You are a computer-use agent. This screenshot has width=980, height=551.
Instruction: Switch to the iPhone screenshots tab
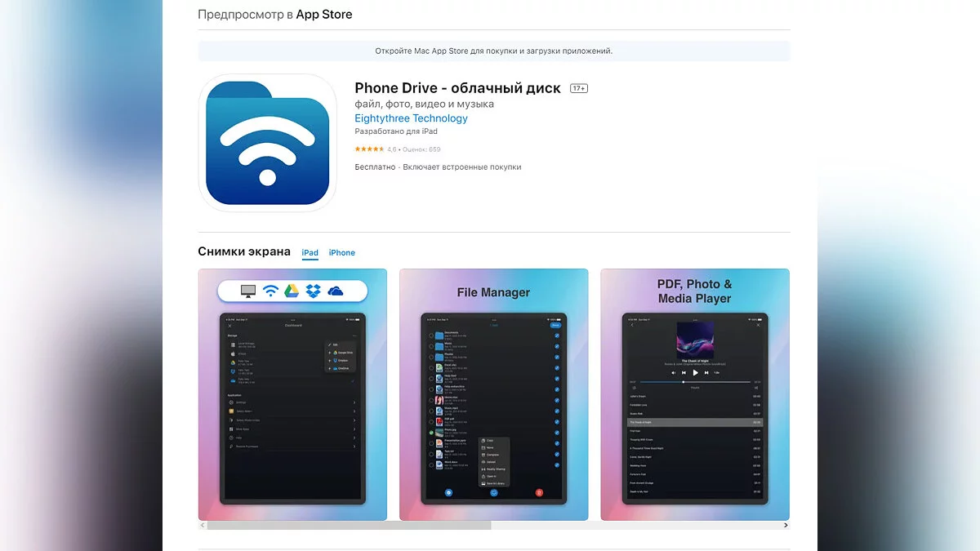(342, 253)
